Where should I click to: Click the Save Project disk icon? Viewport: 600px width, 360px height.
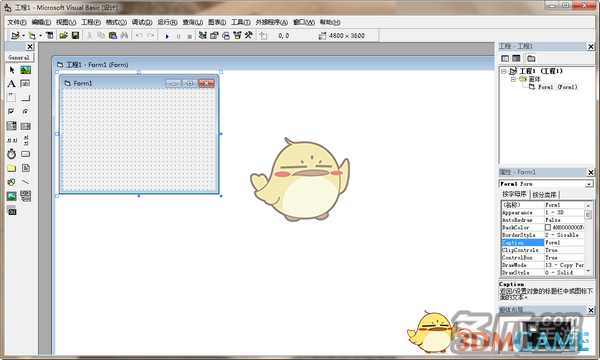coord(75,36)
